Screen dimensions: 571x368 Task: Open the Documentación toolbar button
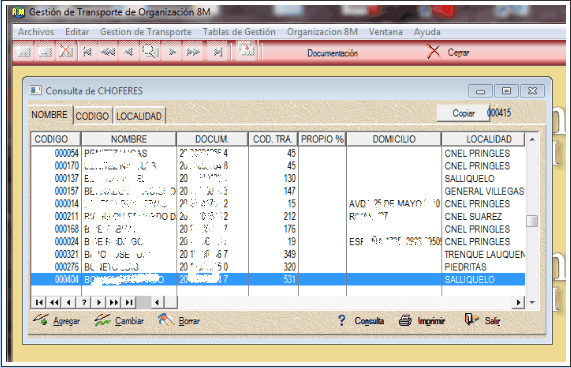(332, 53)
